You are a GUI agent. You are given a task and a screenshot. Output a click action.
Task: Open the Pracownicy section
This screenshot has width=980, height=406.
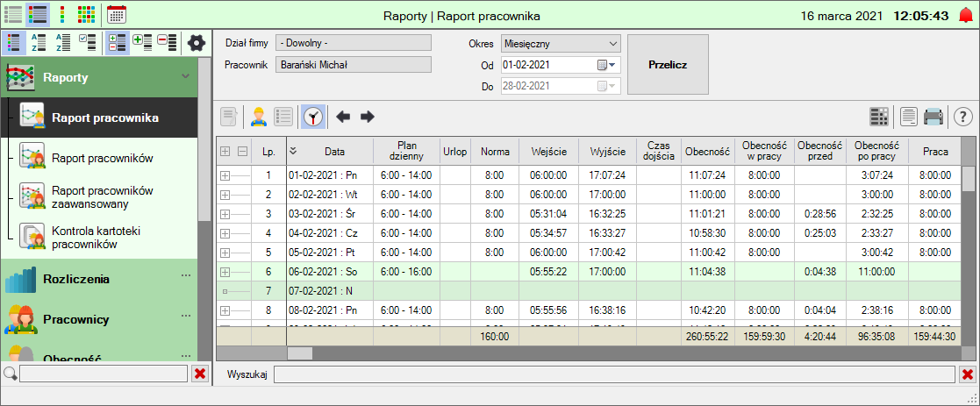(x=99, y=319)
